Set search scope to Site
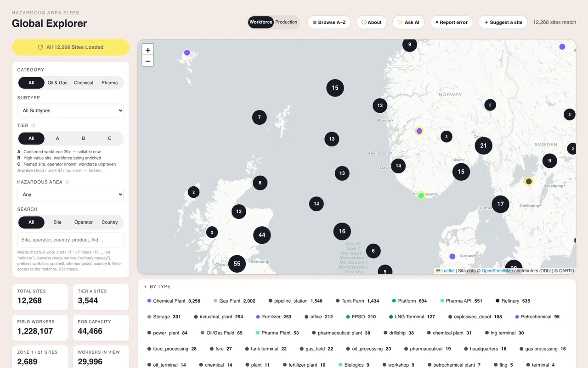Viewport: 588px width, 368px height. click(57, 222)
